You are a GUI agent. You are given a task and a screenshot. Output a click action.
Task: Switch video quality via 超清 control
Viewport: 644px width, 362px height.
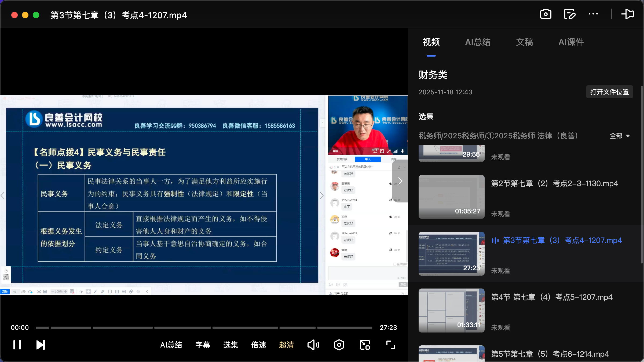[286, 345]
